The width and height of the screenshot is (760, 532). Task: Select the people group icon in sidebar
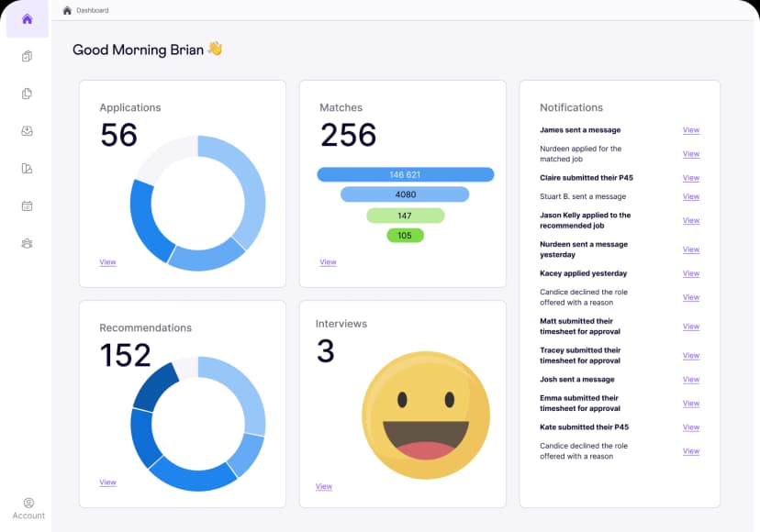28,244
